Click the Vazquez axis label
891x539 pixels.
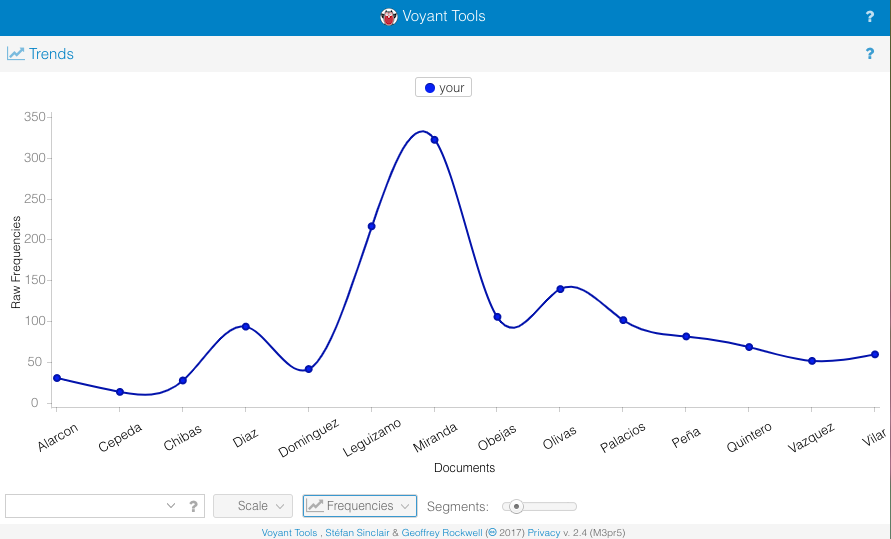point(811,437)
